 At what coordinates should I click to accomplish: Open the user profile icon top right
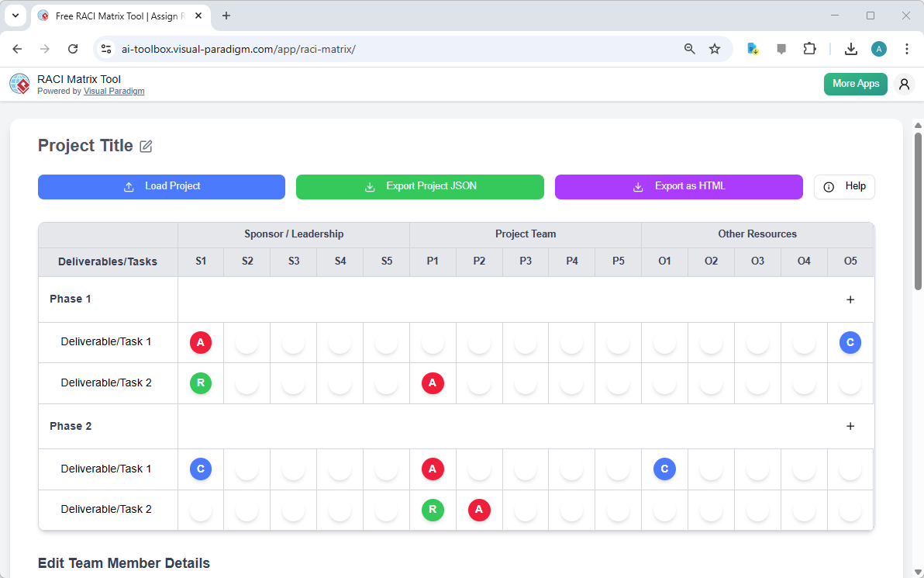click(x=904, y=84)
